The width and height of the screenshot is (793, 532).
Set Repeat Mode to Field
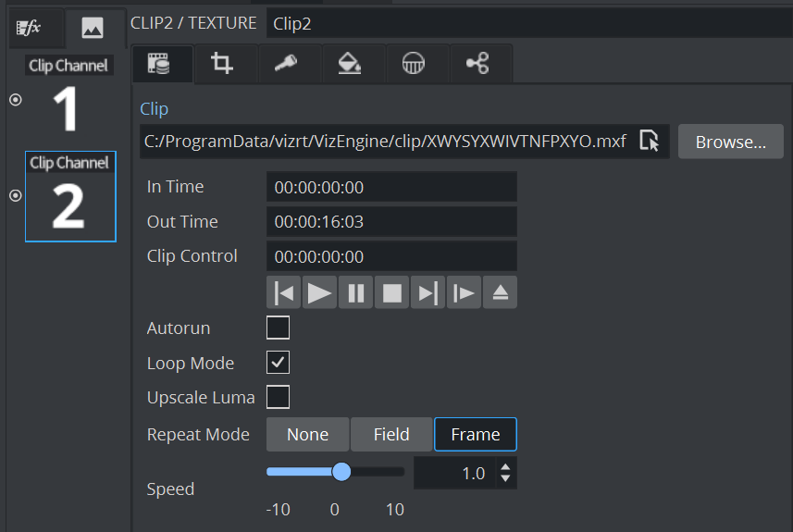point(391,434)
